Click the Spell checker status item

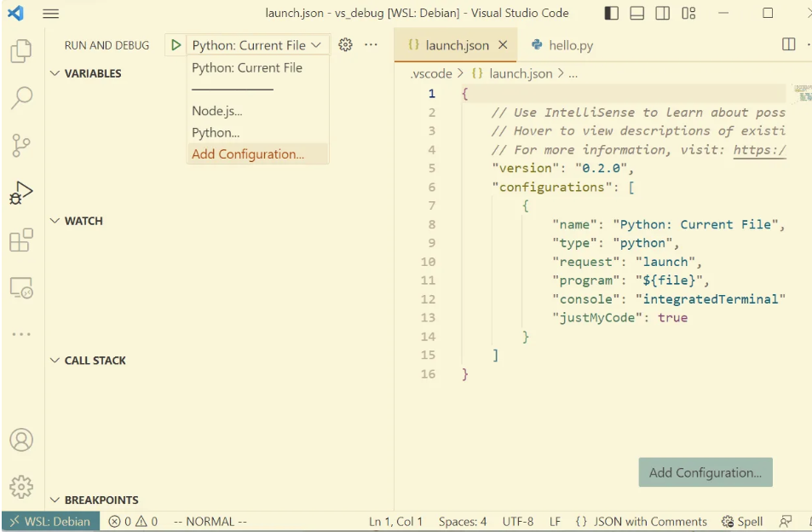(x=742, y=522)
